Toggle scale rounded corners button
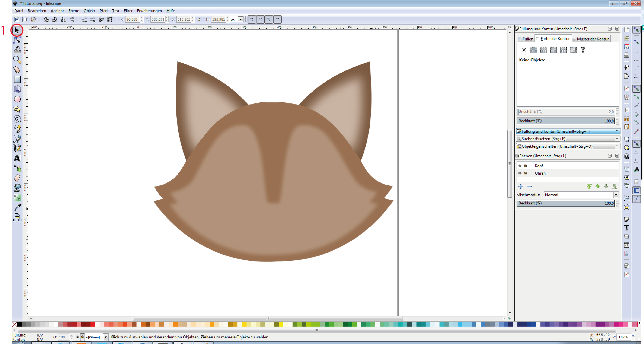The image size is (644, 344). coord(260,19)
